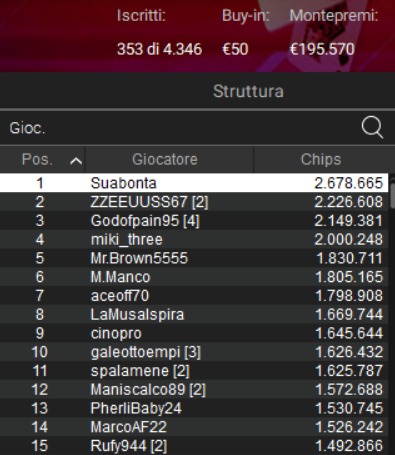Viewport: 395px width, 455px height.
Task: Click the leaderboard vertical scrollbar
Action: (392, 313)
